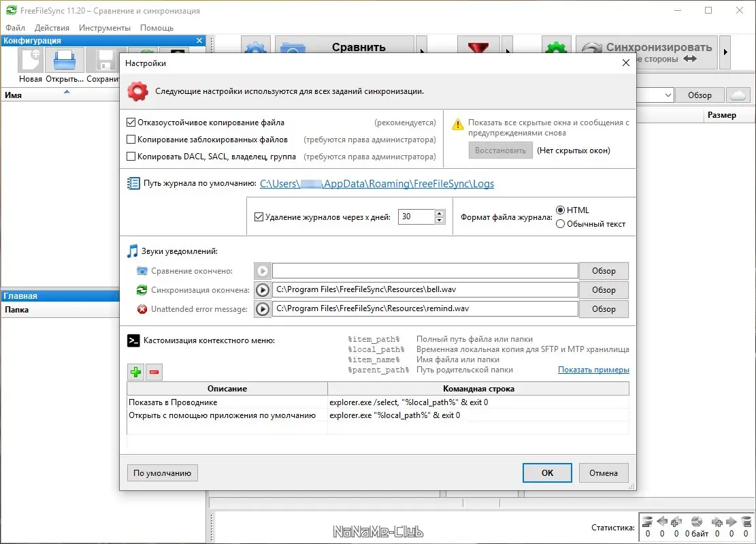Viewport: 756px width, 544px height.
Task: Click the Восстановить button
Action: tap(500, 150)
